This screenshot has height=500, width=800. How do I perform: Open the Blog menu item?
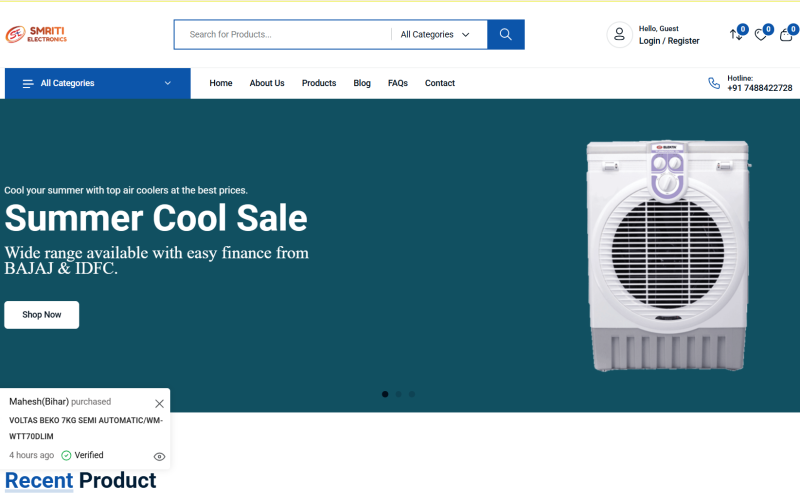pos(362,83)
